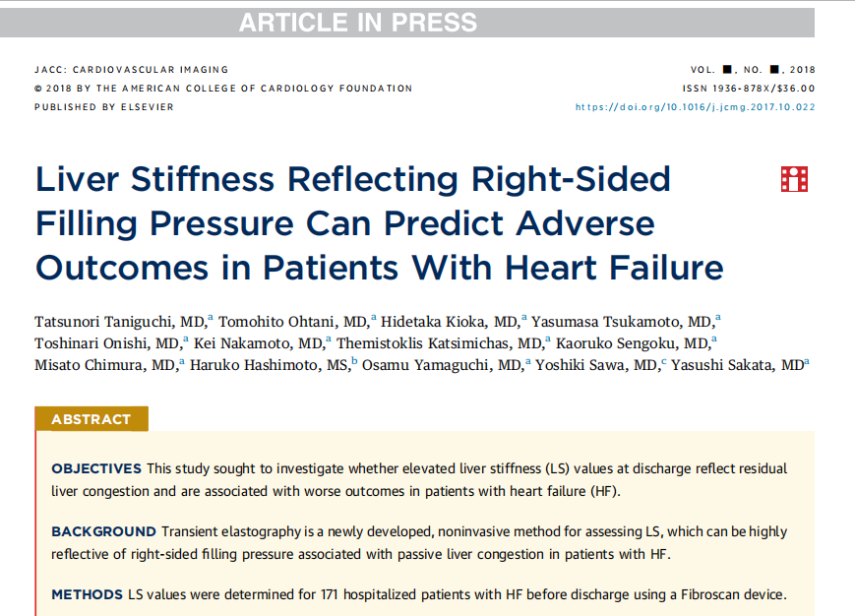Click author Tomohito Ohtani's name

293,322
